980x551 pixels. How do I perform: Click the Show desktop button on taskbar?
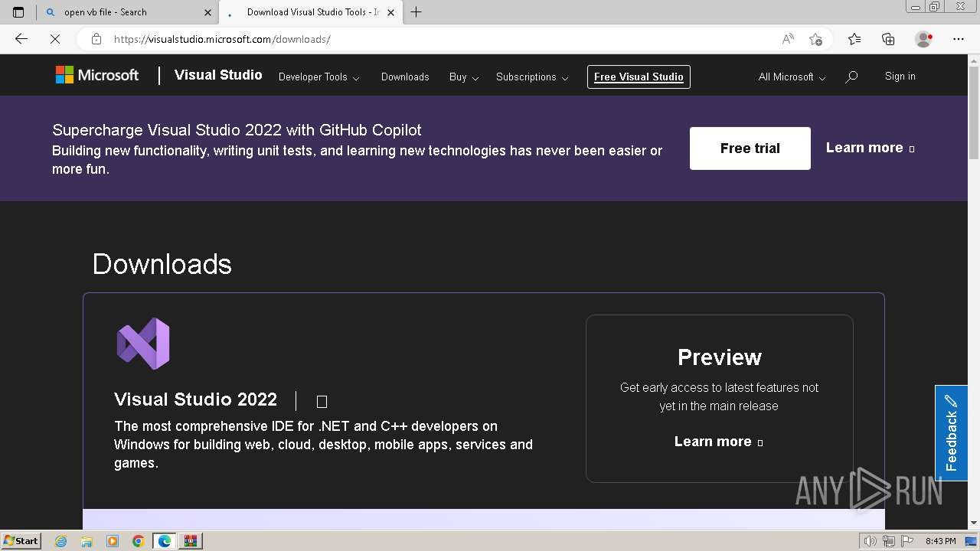[x=972, y=541]
